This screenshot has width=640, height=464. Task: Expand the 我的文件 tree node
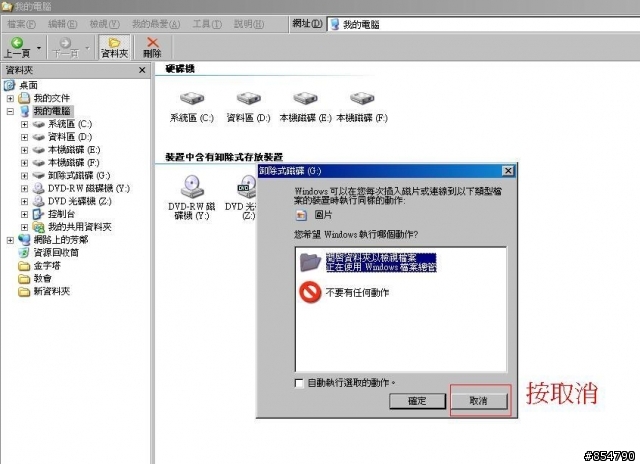[10, 98]
